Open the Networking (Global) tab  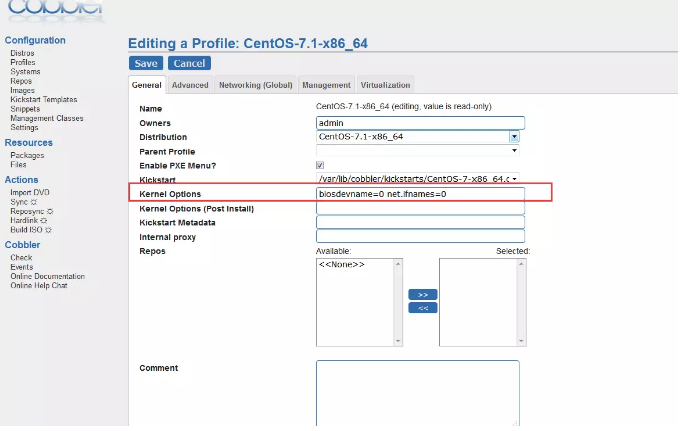[x=255, y=85]
